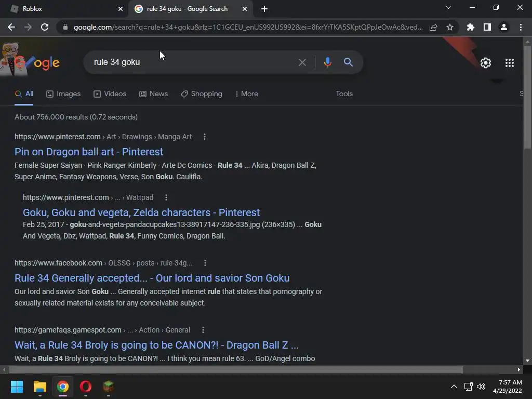Open 'Rule 34 Generally accepted...' Facebook link
The width and height of the screenshot is (532, 399).
[152, 278]
